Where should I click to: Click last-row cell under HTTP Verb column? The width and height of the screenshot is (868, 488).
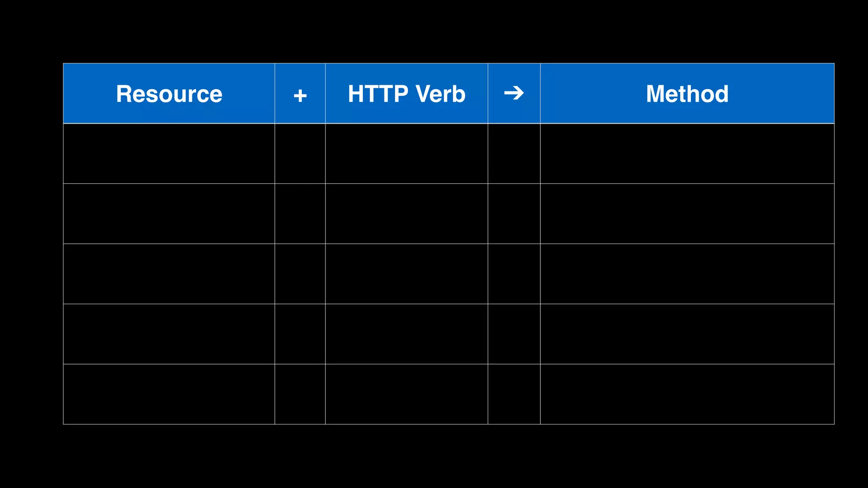[406, 394]
